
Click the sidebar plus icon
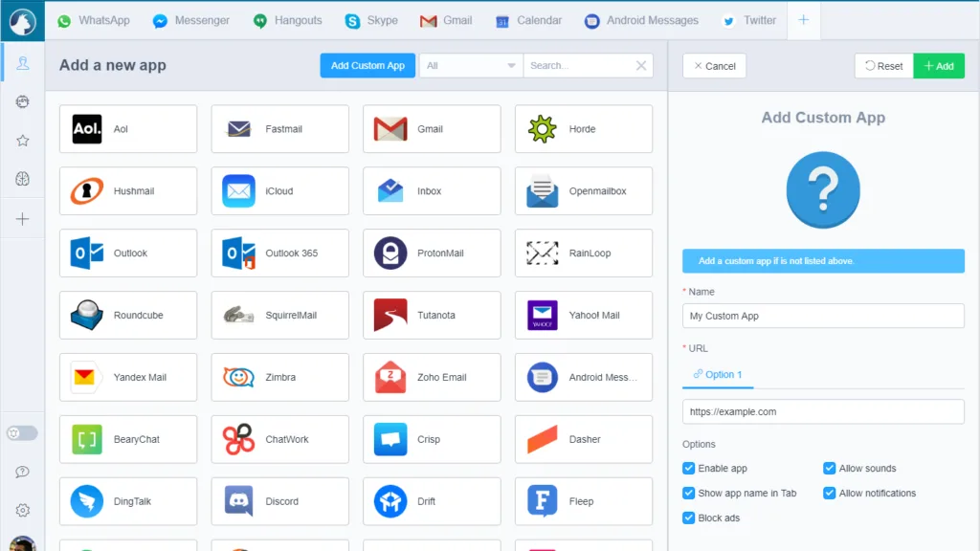[23, 219]
